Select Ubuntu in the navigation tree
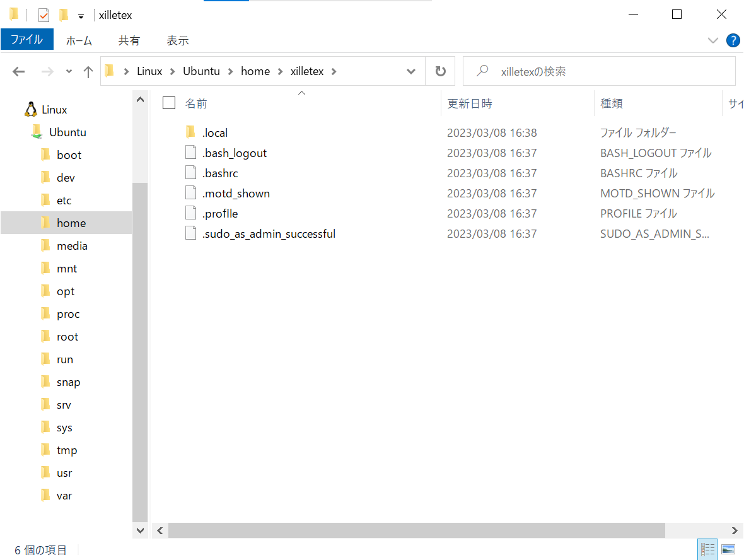The width and height of the screenshot is (744, 560). click(68, 132)
